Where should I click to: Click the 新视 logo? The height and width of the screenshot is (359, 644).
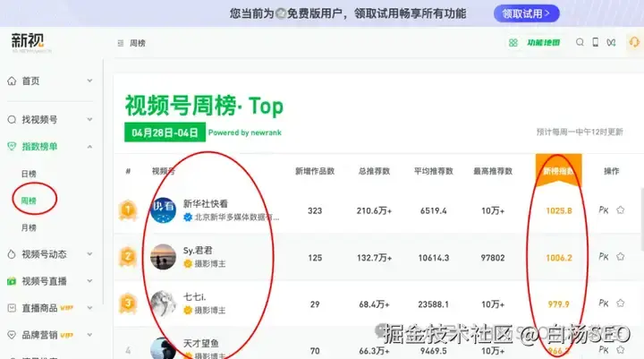[x=28, y=42]
